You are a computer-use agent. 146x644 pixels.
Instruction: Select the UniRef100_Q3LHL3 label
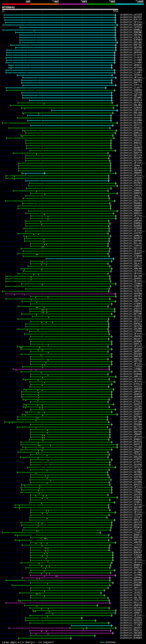[x=131, y=37]
